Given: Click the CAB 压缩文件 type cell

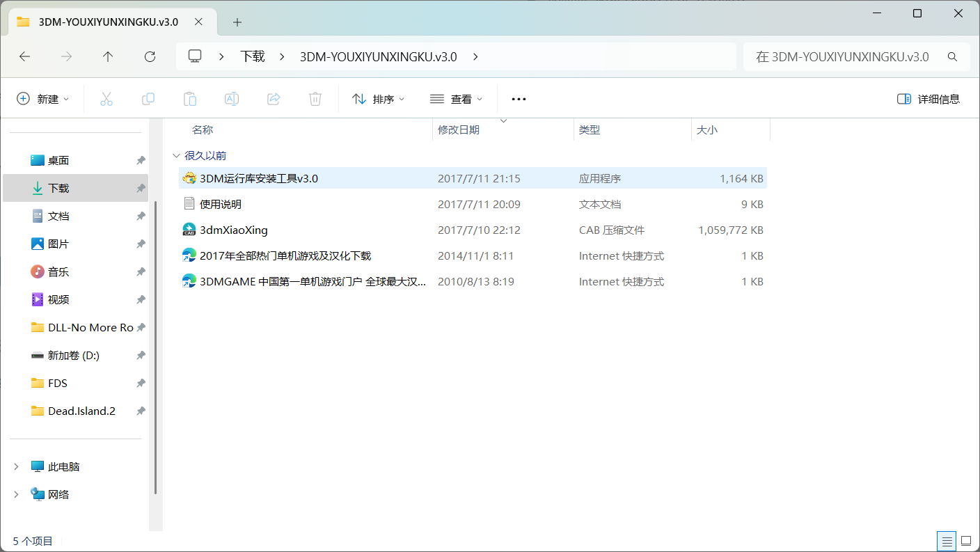Looking at the screenshot, I should 612,230.
